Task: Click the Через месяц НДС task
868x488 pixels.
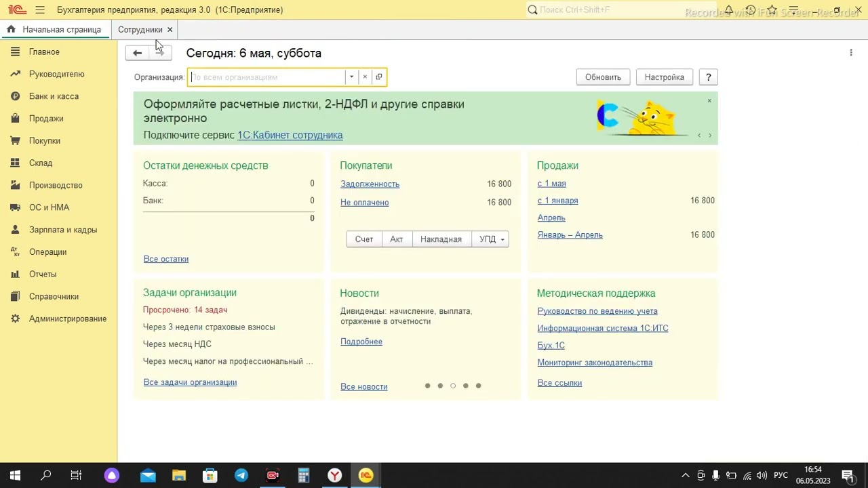Action: (177, 344)
